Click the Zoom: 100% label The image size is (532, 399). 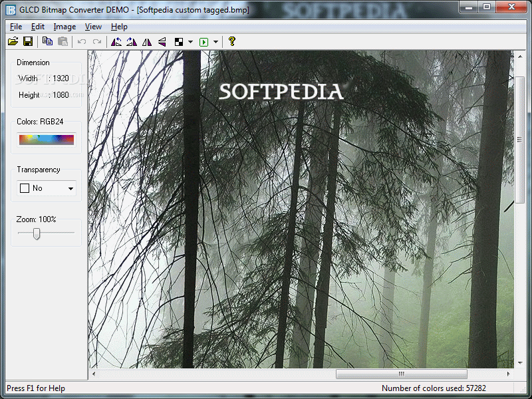37,219
